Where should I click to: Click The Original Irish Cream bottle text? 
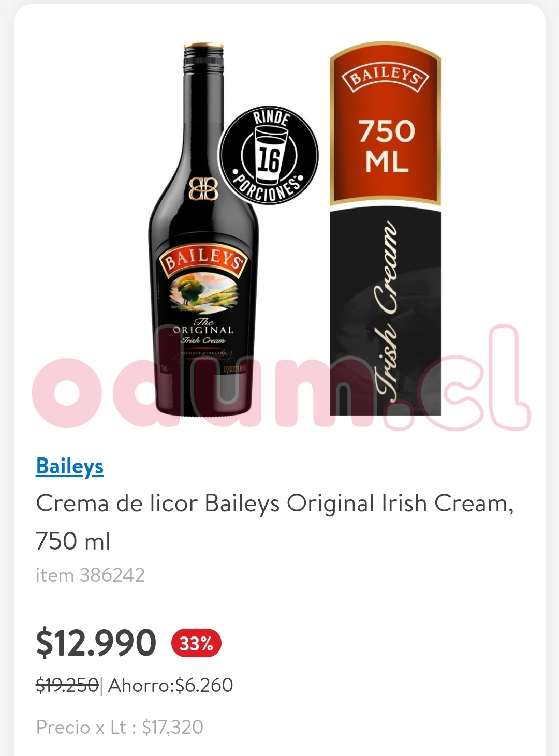click(x=203, y=331)
